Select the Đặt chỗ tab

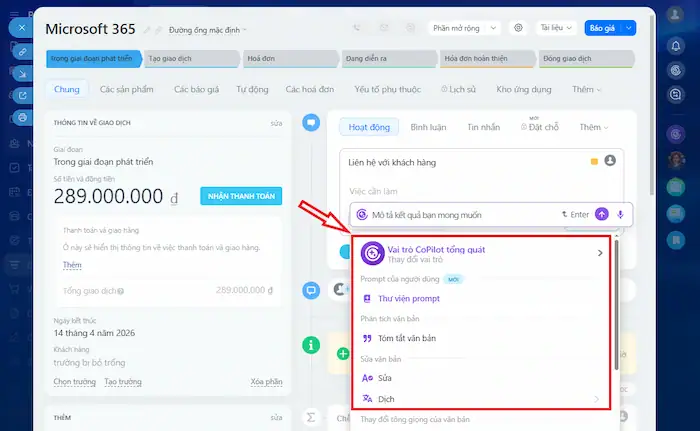[539, 127]
